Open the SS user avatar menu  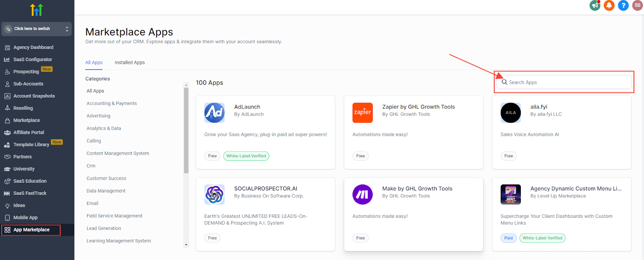[x=638, y=6]
